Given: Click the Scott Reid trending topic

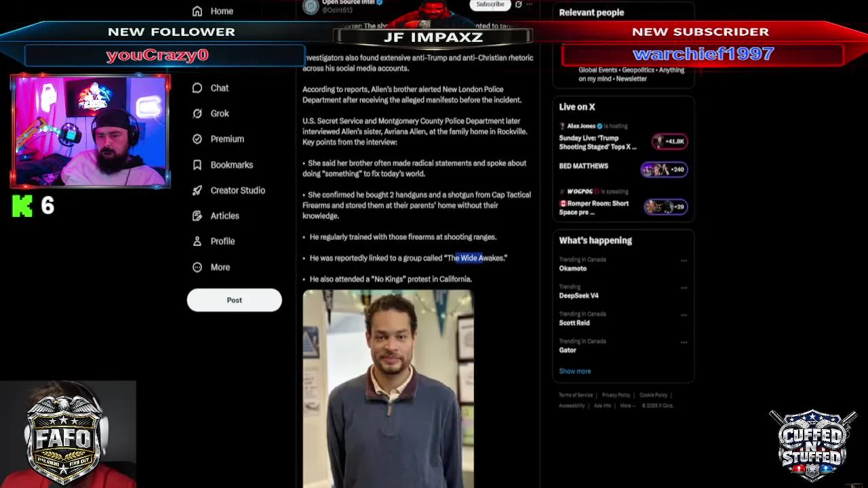Looking at the screenshot, I should [x=574, y=323].
